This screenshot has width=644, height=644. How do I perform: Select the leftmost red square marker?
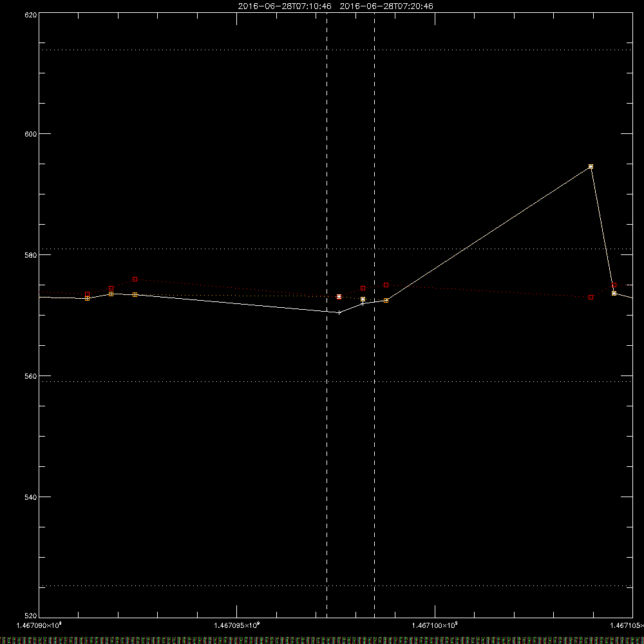(x=87, y=294)
